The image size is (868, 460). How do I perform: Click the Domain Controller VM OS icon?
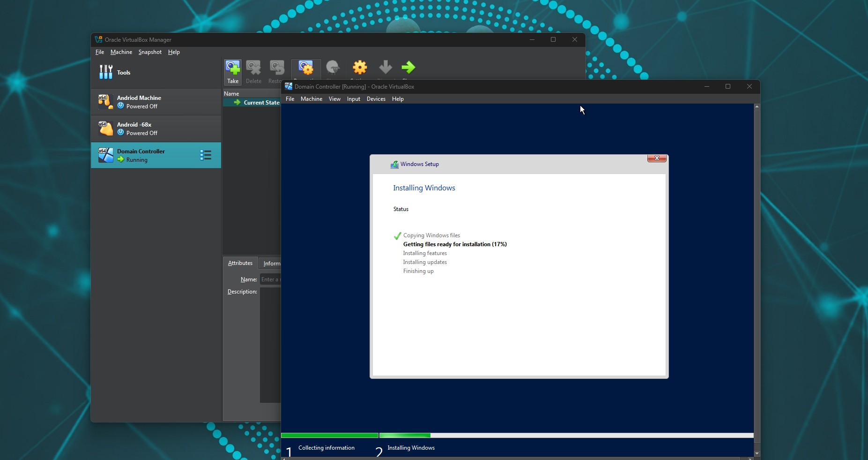pyautogui.click(x=105, y=155)
